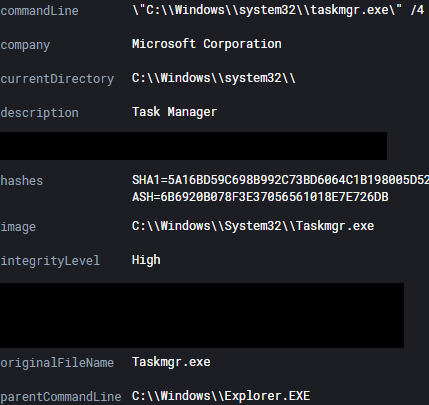
Task: Select the C:\\Windows\\system32\\ directory value
Action: point(214,78)
